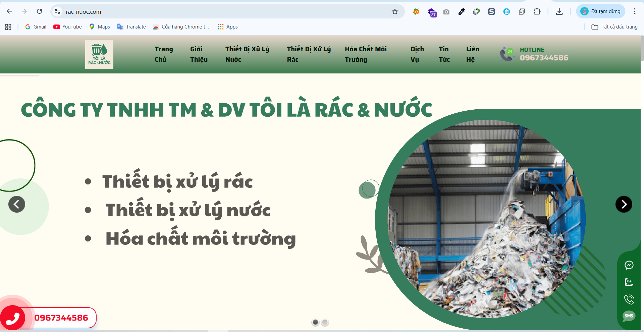Viewport: 644px width, 332px height.
Task: Open the Extensions puzzle icon
Action: click(537, 11)
